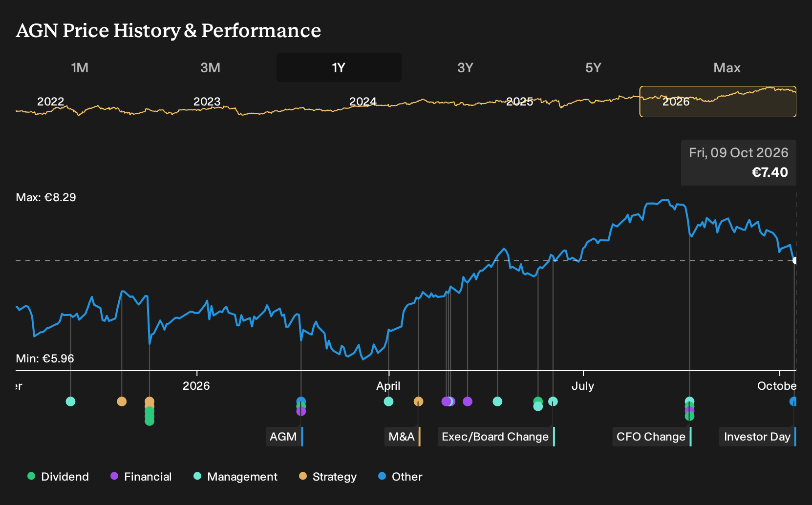Screen dimensions: 812x505
Task: Open the Exec/Board Change event label
Action: (496, 437)
